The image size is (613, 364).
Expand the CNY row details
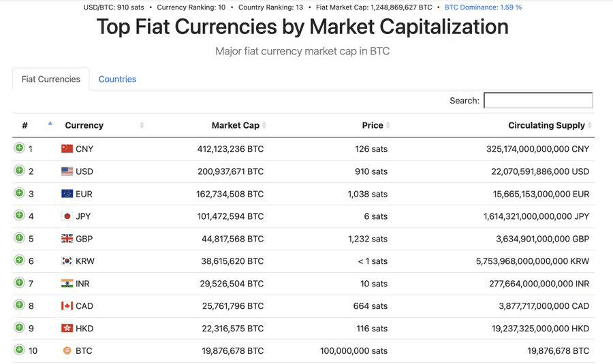(x=19, y=148)
